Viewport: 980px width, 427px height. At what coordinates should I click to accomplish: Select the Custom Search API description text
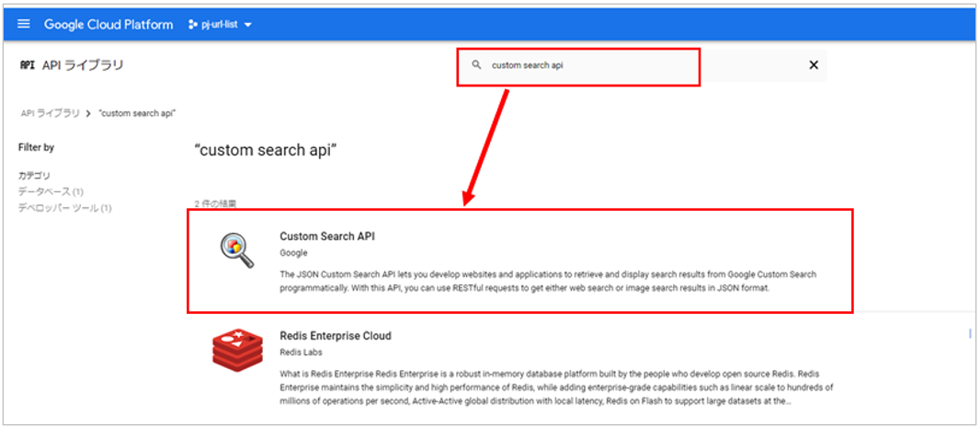click(x=547, y=282)
